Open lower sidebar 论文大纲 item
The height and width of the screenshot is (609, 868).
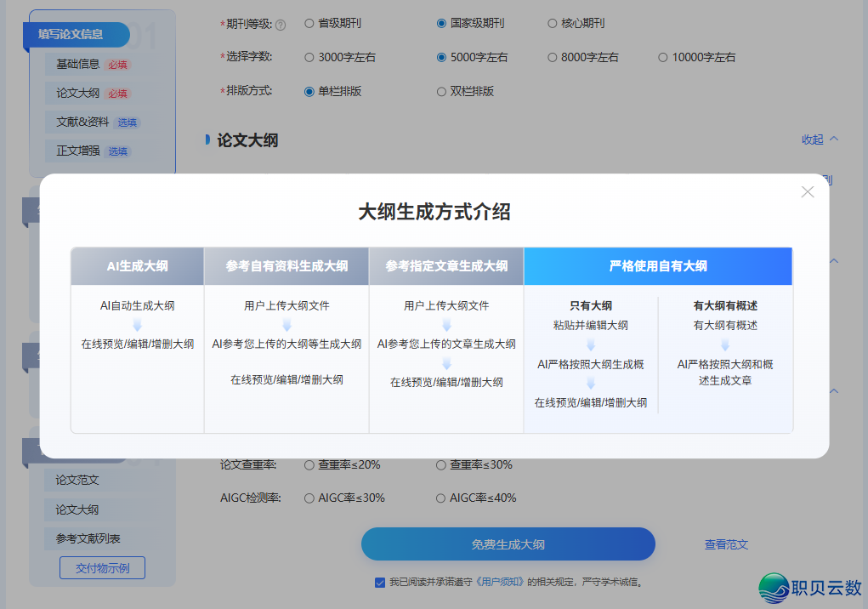coord(77,509)
